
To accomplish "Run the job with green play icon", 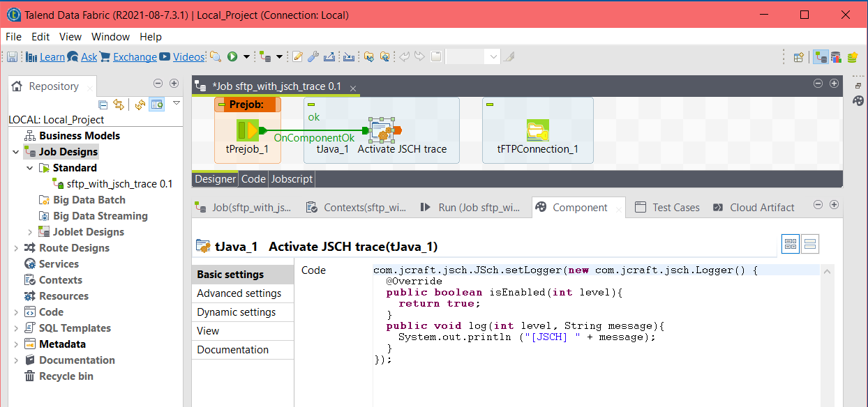I will pos(232,57).
